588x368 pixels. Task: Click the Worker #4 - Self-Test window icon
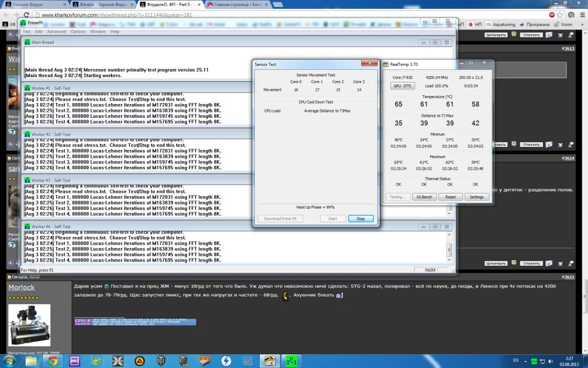[x=27, y=227]
